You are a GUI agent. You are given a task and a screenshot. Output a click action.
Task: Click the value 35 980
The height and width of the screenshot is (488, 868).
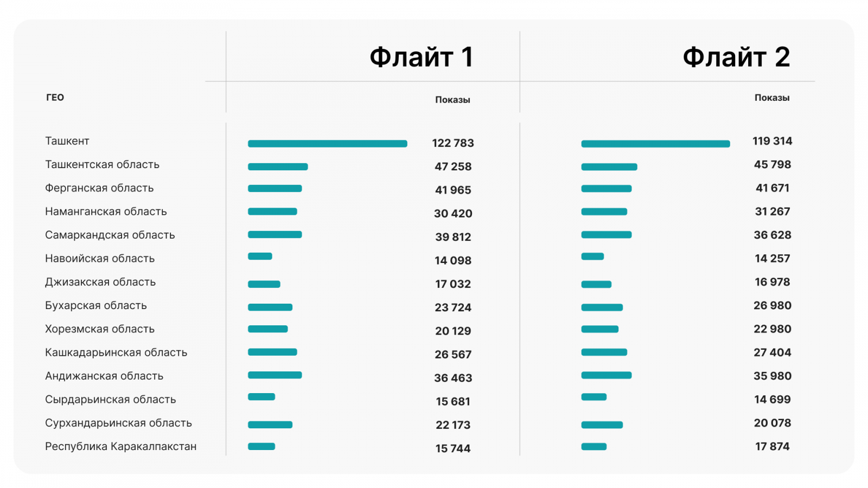coord(773,376)
